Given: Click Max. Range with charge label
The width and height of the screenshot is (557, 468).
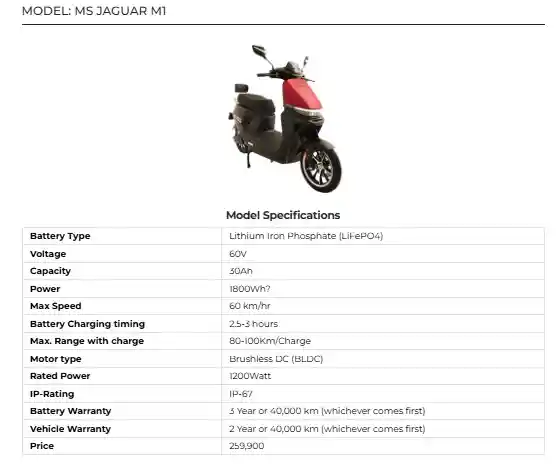Looking at the screenshot, I should coord(87,341).
